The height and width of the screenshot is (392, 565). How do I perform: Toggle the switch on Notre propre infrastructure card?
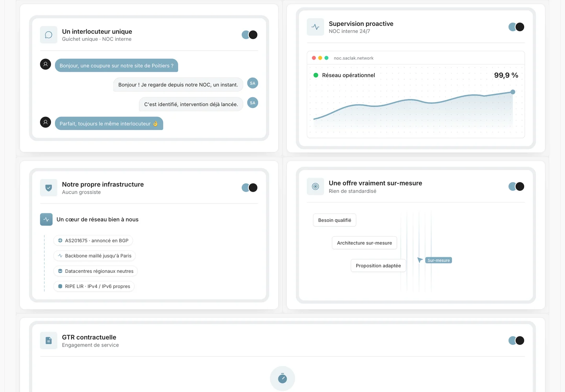point(250,188)
